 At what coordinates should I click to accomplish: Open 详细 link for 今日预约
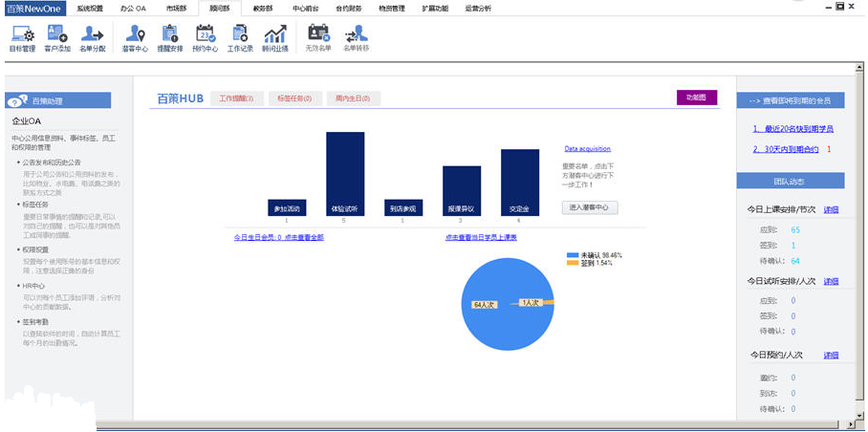click(831, 356)
